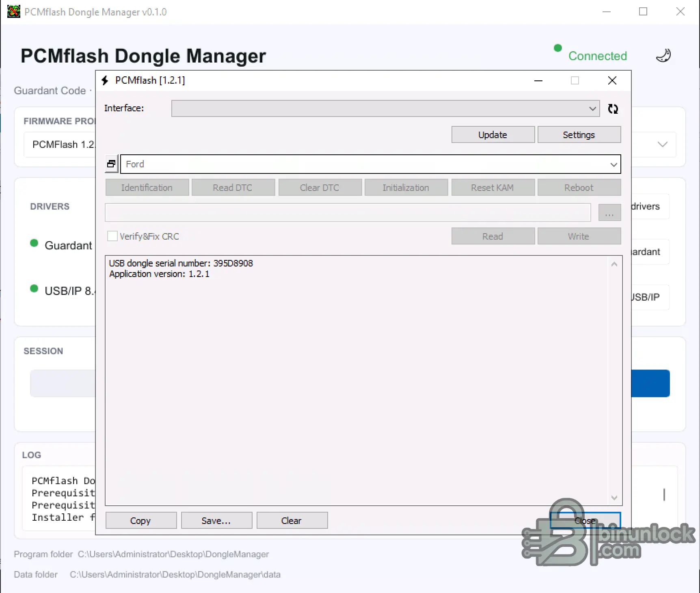Click the Initialization button
Viewport: 700px width, 593px height.
pyautogui.click(x=406, y=188)
